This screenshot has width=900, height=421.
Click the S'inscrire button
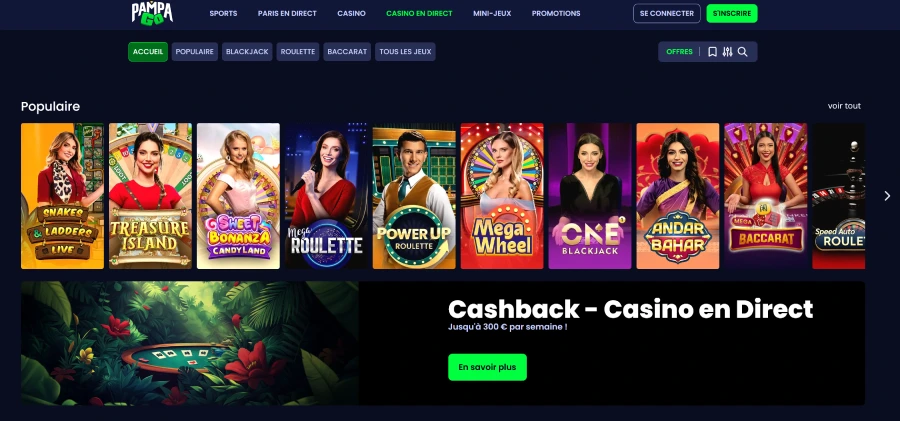(x=732, y=13)
